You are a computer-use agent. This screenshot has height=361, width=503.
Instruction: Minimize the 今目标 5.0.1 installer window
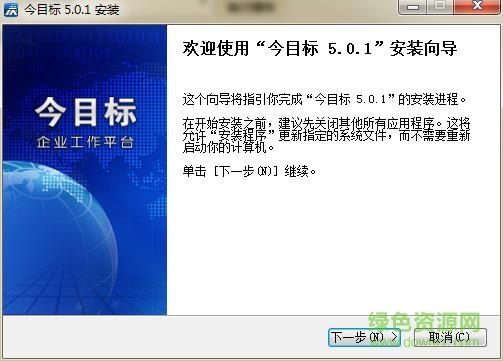tap(413, 6)
